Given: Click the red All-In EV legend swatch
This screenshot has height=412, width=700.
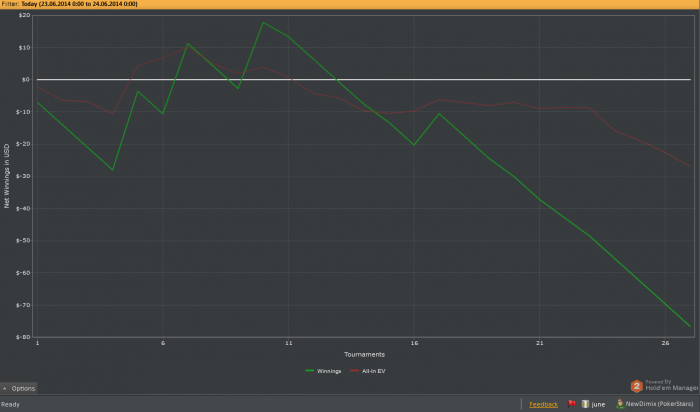Looking at the screenshot, I should click(354, 371).
